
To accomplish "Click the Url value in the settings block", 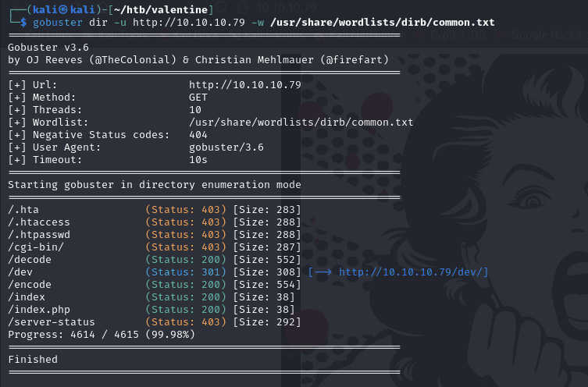I will 245,84.
